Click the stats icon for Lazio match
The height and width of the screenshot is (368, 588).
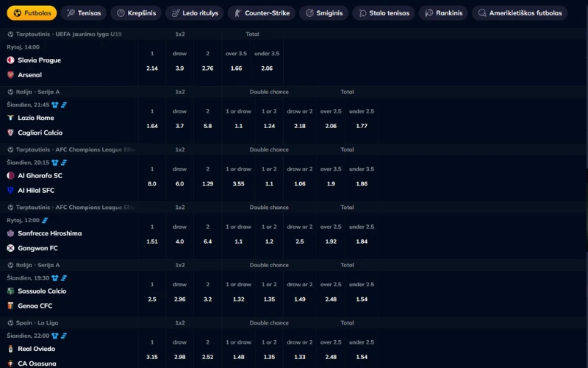pos(64,105)
